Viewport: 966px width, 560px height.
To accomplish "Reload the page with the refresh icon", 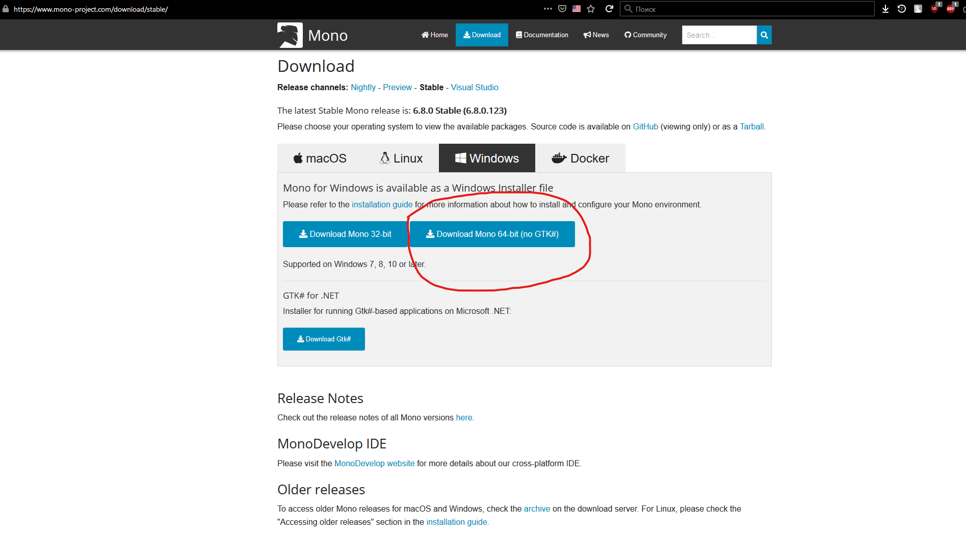I will tap(609, 9).
